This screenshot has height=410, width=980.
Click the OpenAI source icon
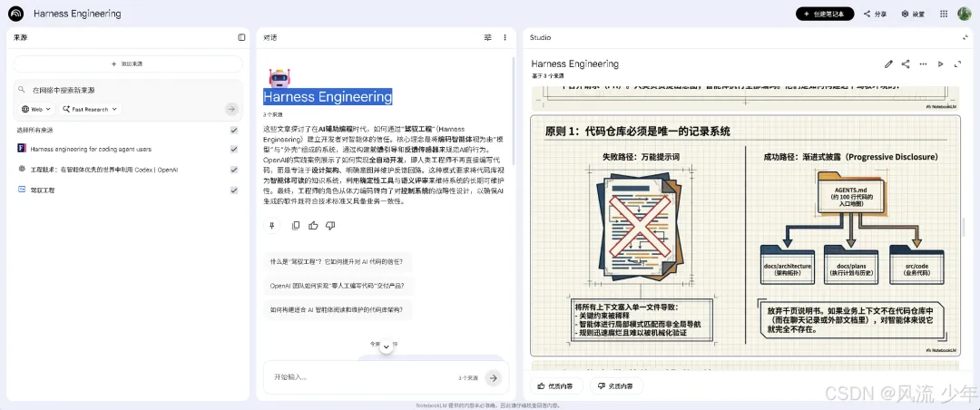coord(22,169)
